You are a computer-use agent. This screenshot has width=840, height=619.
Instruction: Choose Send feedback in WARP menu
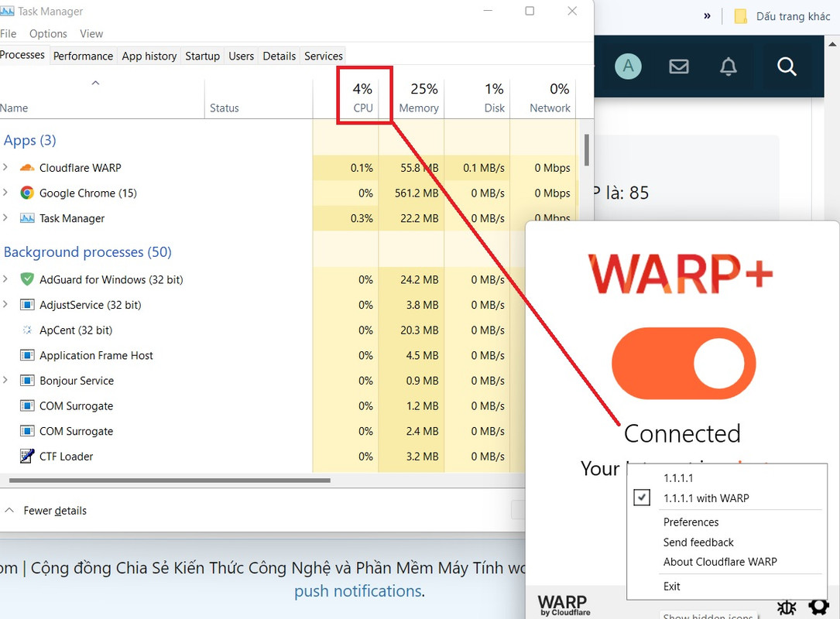coord(698,542)
